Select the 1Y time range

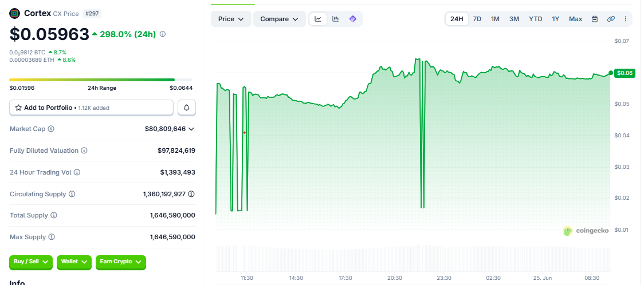[556, 19]
